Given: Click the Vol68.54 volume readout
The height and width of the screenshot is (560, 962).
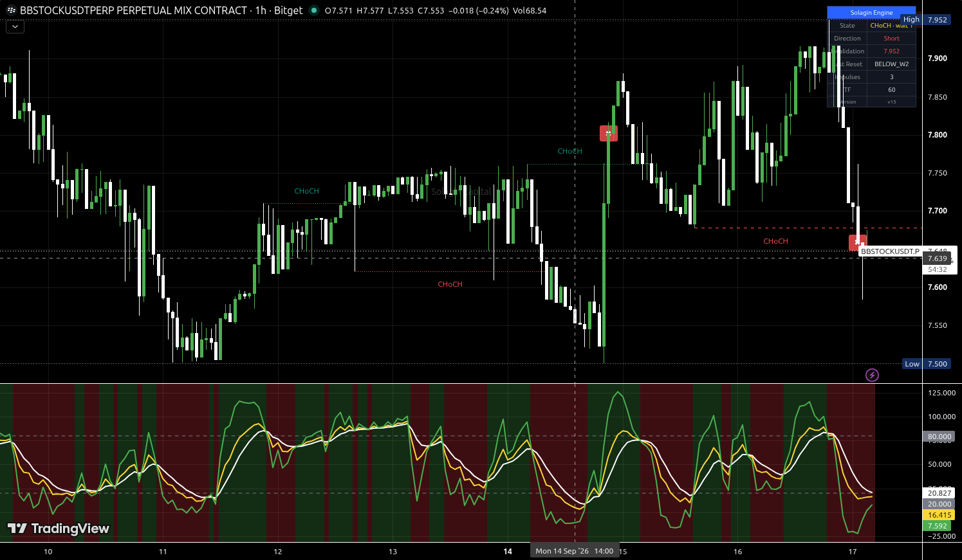Looking at the screenshot, I should pos(530,10).
